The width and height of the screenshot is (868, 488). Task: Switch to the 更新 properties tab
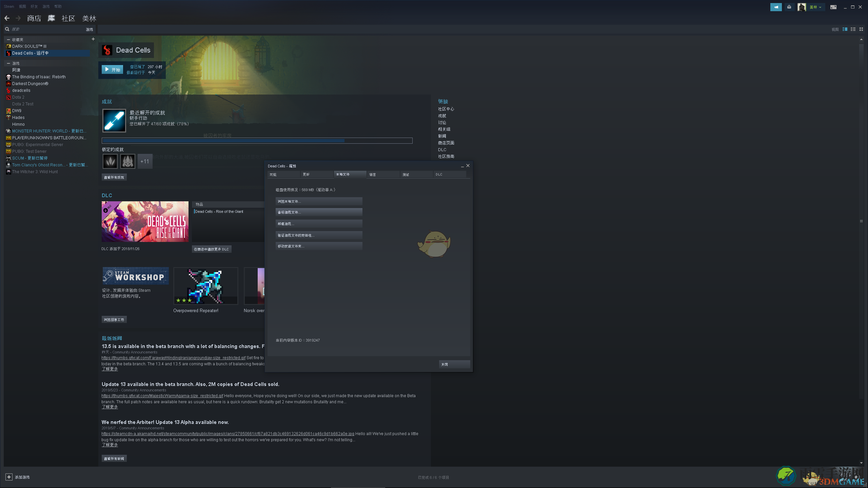[x=317, y=175]
